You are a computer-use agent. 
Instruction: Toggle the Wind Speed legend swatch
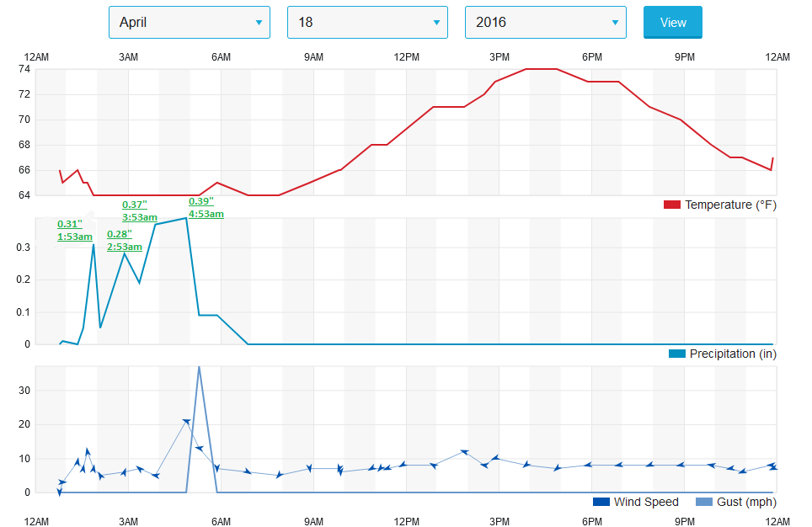click(x=601, y=502)
